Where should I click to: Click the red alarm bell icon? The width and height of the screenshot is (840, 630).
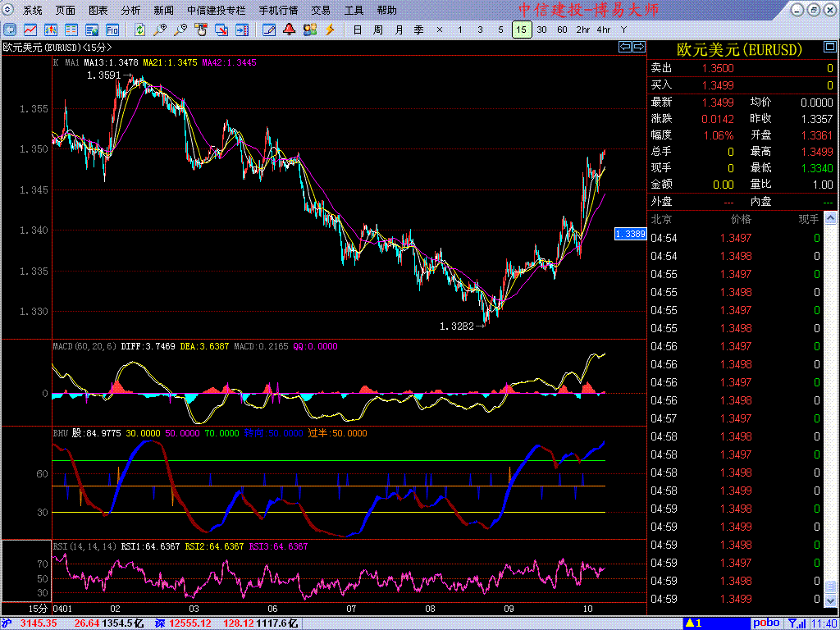pos(289,30)
